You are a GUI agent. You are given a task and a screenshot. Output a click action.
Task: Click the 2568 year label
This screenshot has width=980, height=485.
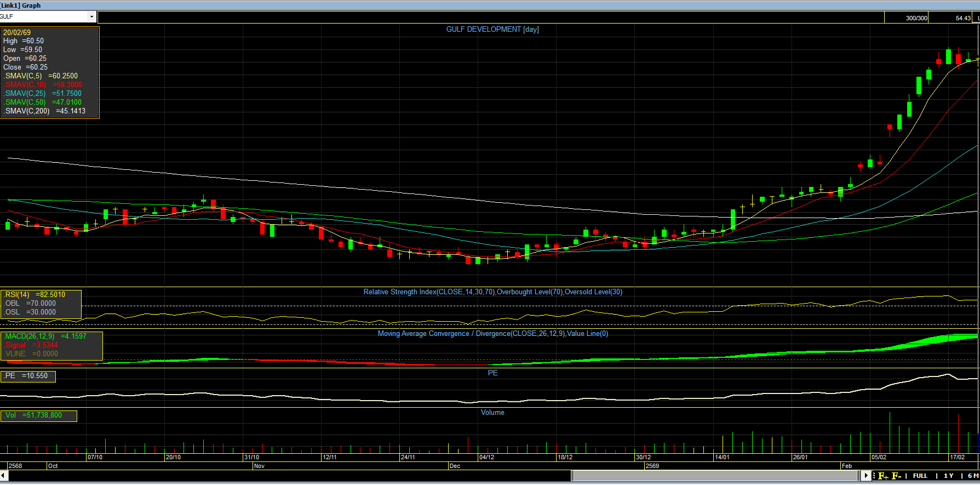[15, 466]
